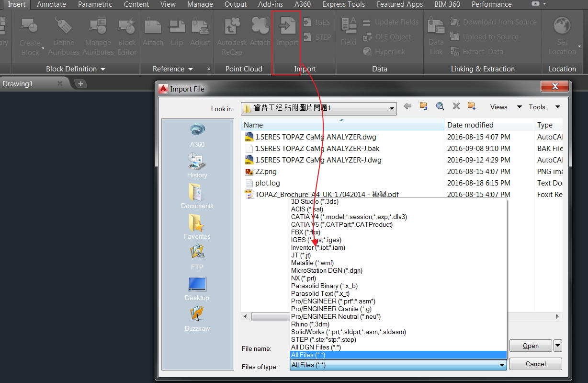Viewport: 588px width, 383px height.
Task: Click the Cancel button
Action: tap(535, 364)
